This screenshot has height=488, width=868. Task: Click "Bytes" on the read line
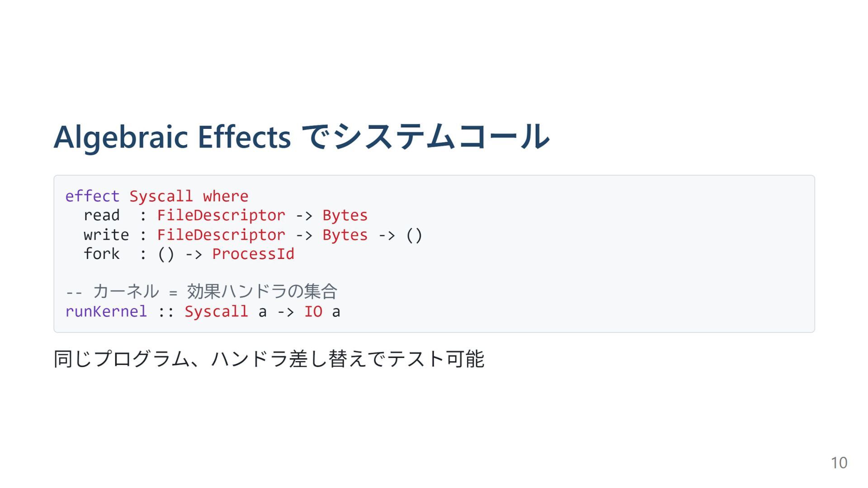[344, 216]
